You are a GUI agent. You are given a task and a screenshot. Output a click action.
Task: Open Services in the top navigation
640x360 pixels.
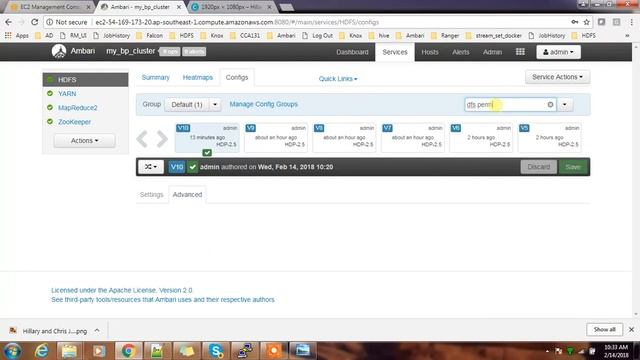(395, 52)
